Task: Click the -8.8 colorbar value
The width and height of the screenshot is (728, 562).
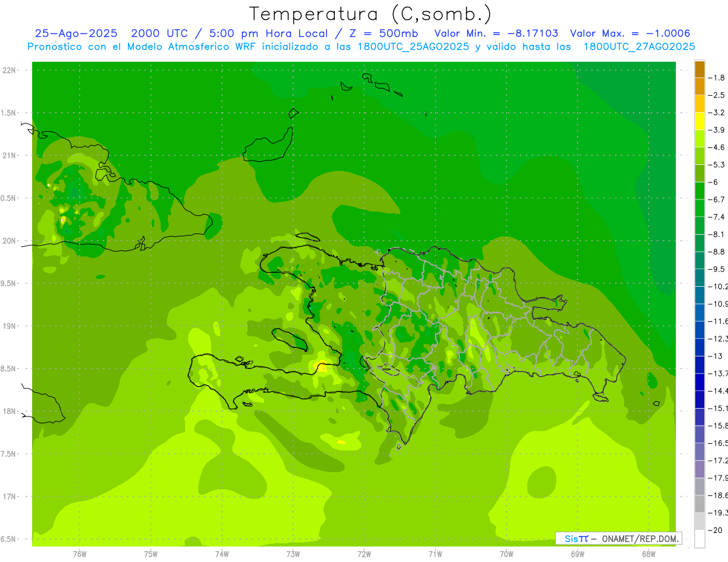Action: coord(717,252)
